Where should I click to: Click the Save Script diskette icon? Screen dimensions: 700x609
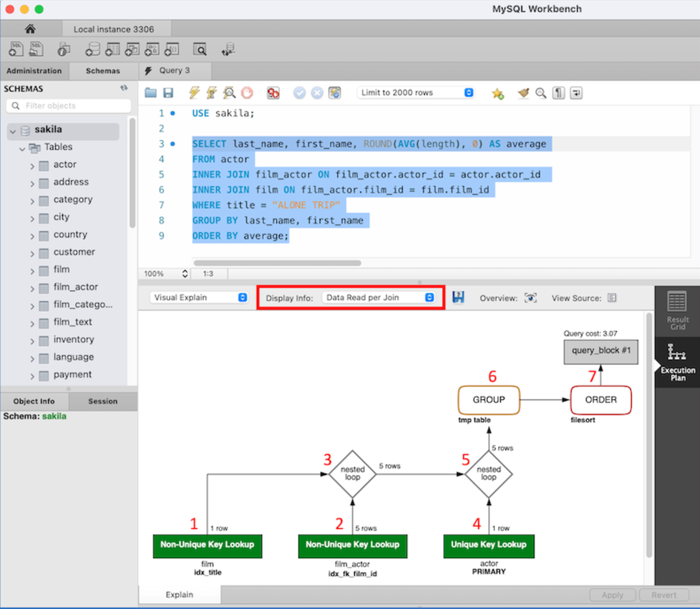(x=168, y=93)
